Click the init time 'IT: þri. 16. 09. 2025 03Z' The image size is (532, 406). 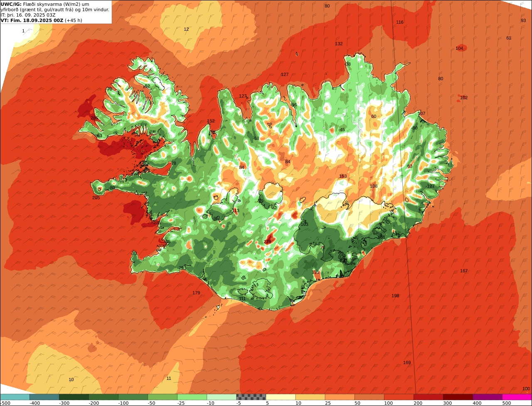point(28,15)
